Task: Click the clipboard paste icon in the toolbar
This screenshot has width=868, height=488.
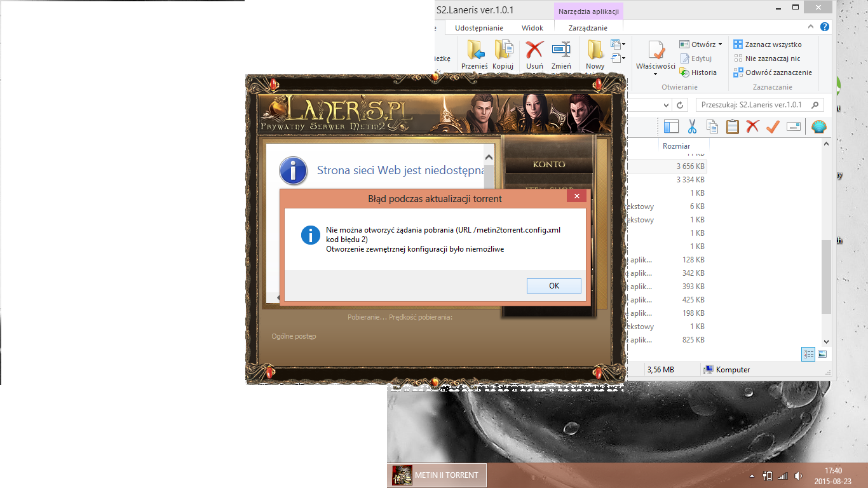Action: (x=732, y=126)
